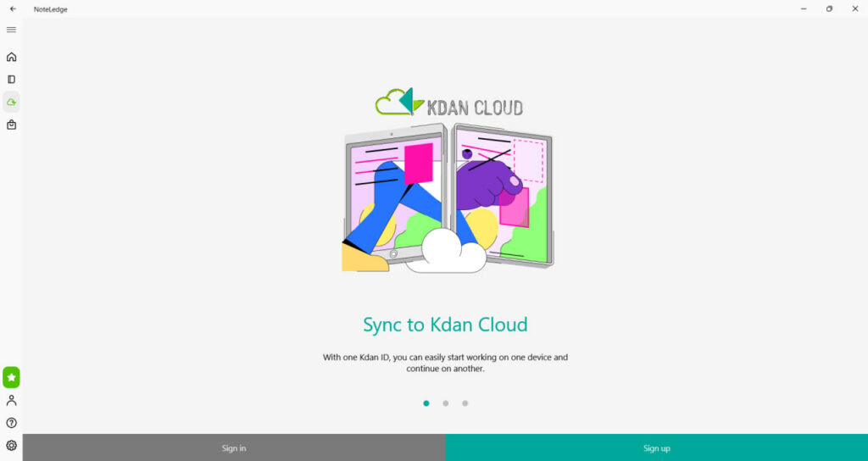
Task: Open the hamburger navigation menu
Action: [x=11, y=30]
